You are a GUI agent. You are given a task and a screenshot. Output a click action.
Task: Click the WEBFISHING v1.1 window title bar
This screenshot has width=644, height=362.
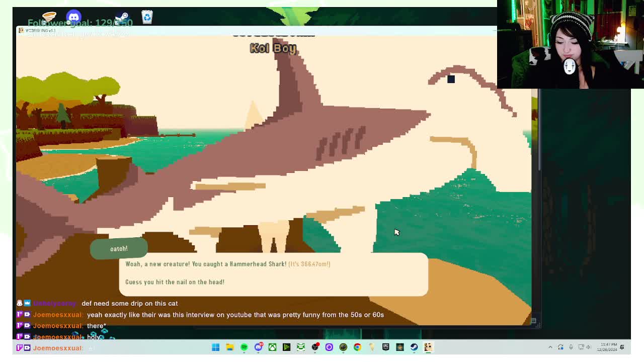[x=257, y=30]
